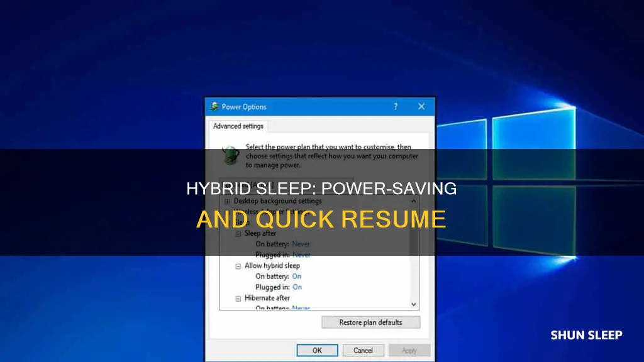The image size is (644, 362).
Task: Select the Hibernate after row
Action: click(267, 299)
